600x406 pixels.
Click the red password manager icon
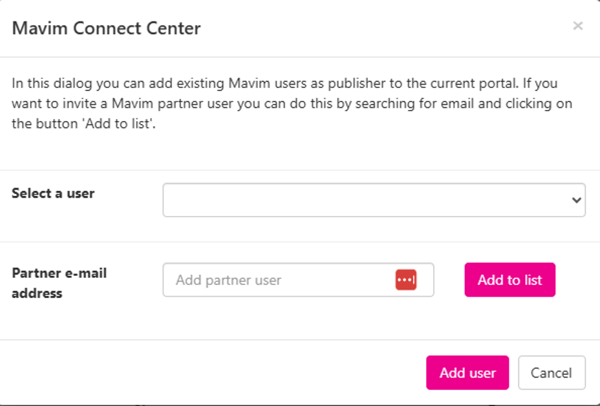406,280
